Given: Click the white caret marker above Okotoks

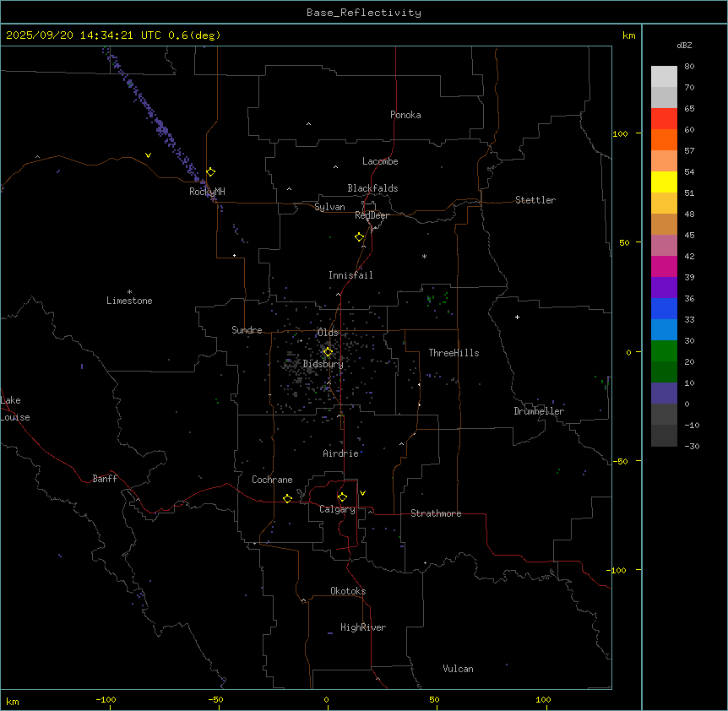Looking at the screenshot, I should (303, 600).
